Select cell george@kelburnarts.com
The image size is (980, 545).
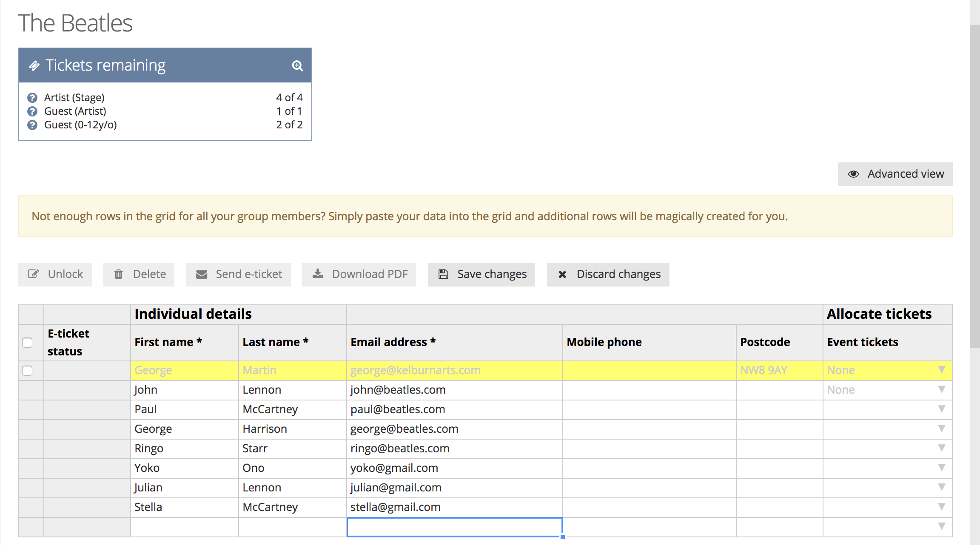[x=455, y=370]
